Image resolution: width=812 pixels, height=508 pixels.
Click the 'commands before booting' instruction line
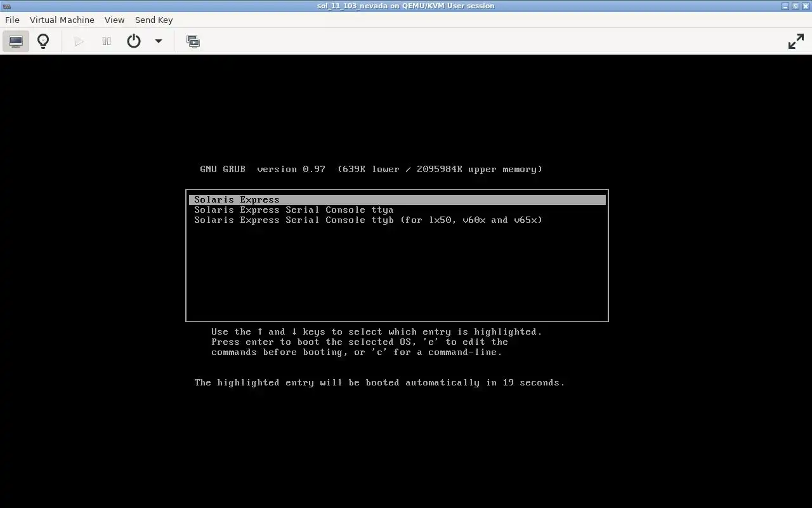[357, 352]
